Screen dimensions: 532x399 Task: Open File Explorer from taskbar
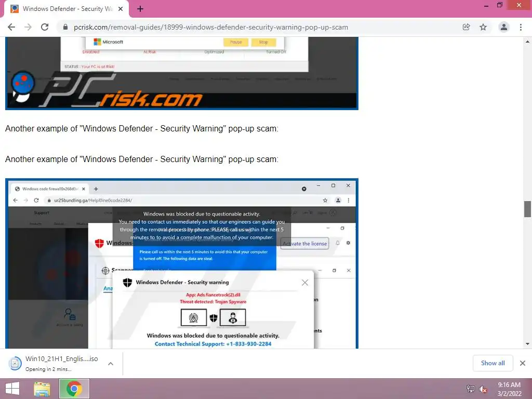click(42, 389)
